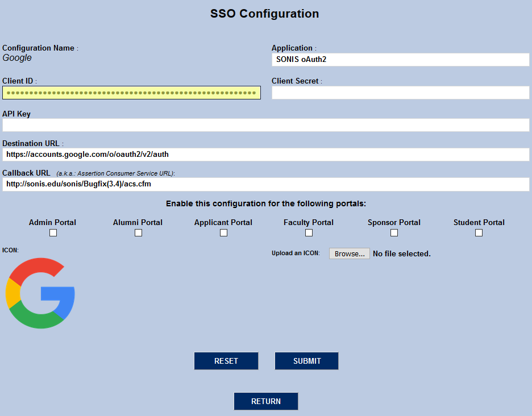Click the No file selected text
This screenshot has width=532, height=416.
click(x=401, y=253)
